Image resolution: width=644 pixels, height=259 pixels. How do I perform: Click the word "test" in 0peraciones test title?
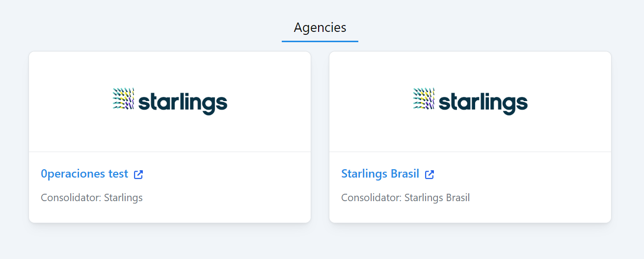click(118, 174)
